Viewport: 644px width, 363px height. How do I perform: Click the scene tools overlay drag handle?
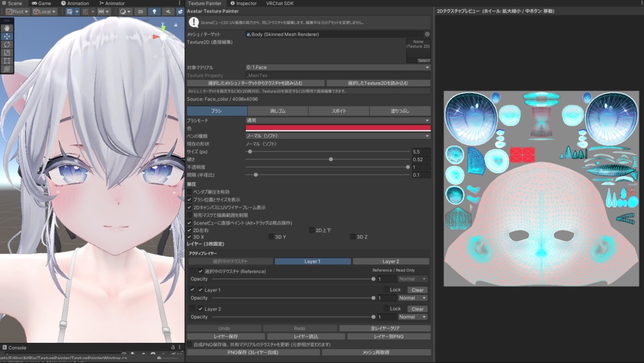tap(7, 21)
